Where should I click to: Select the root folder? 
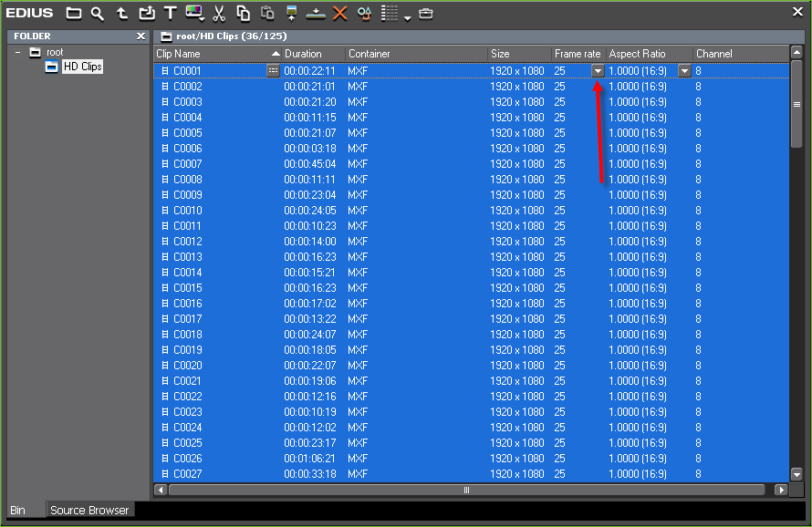[x=55, y=52]
